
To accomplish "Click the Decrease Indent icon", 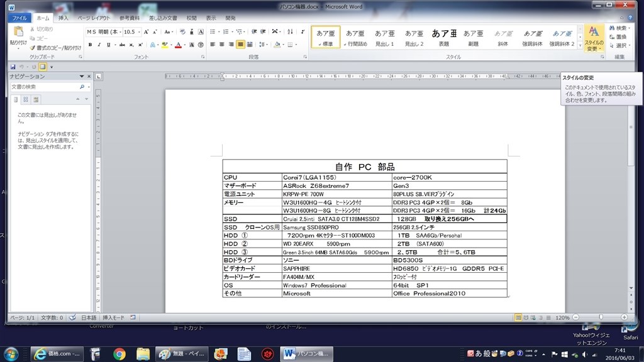I will pyautogui.click(x=254, y=31).
